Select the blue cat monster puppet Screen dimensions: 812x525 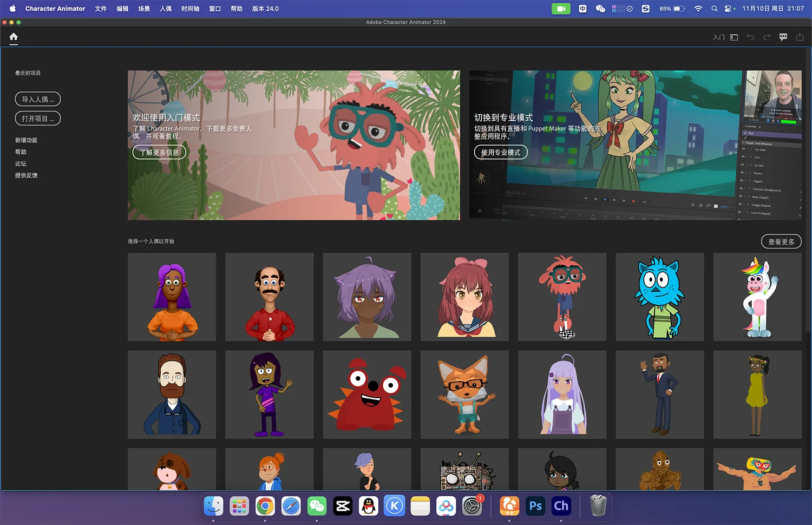click(x=660, y=297)
